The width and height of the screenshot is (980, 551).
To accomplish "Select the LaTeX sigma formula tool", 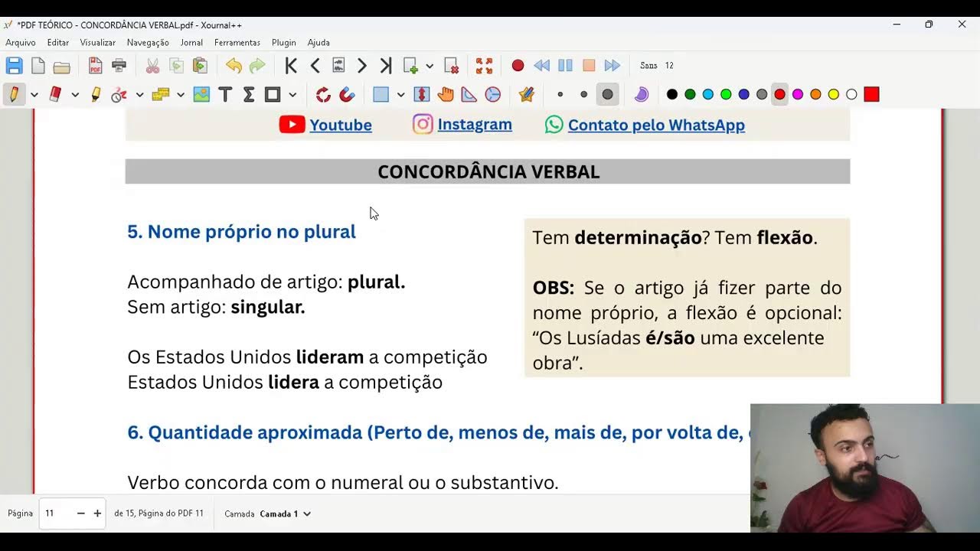I will (249, 95).
